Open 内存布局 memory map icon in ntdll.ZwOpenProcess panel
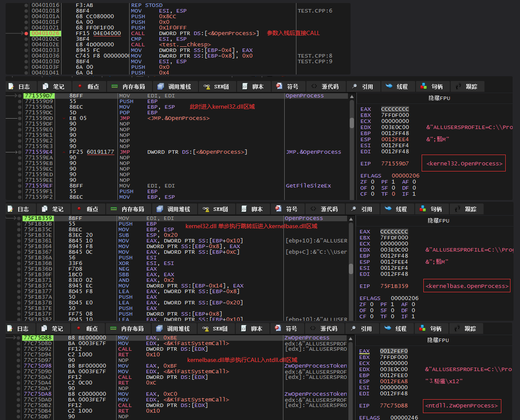 click(114, 329)
